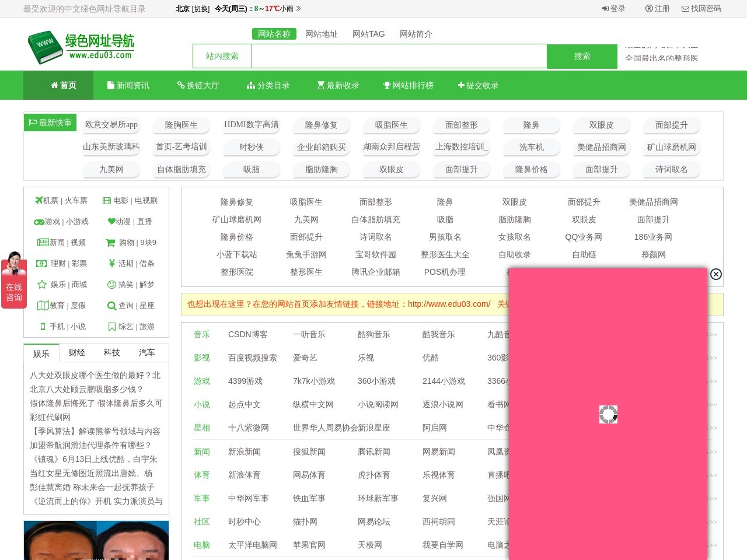Switch to the 网站地址 search tab
This screenshot has height=560, width=747.
[x=320, y=34]
